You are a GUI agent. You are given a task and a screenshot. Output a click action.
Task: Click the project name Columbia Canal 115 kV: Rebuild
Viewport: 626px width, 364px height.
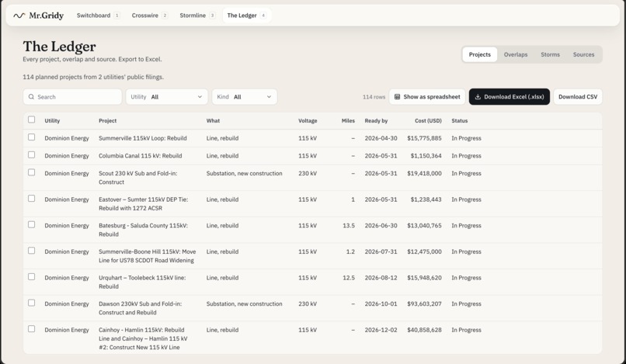140,156
